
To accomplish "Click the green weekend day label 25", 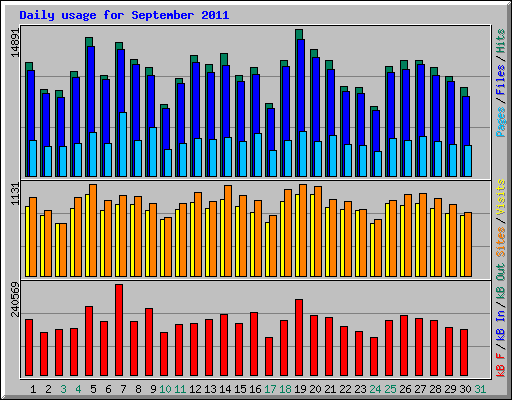I will pyautogui.click(x=390, y=389).
